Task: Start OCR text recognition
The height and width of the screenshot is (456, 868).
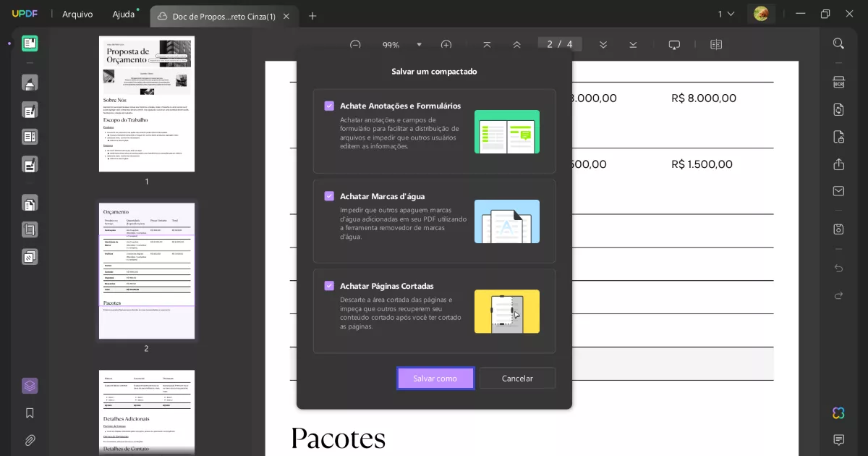Action: (838, 82)
